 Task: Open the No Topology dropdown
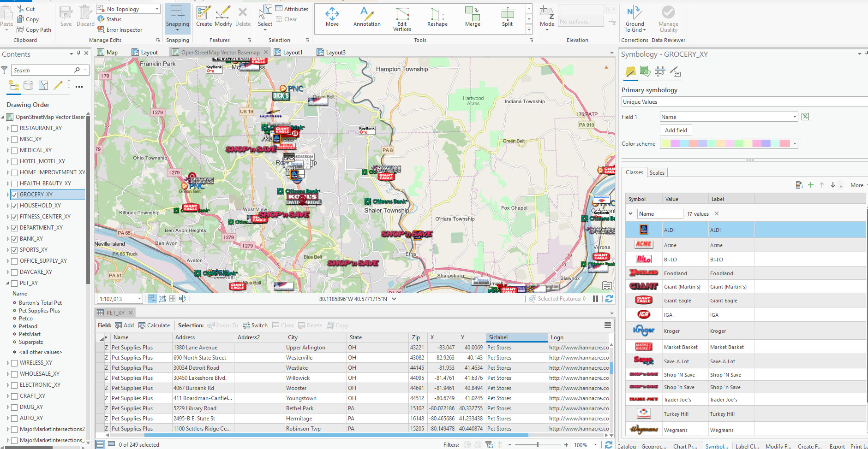(x=157, y=9)
